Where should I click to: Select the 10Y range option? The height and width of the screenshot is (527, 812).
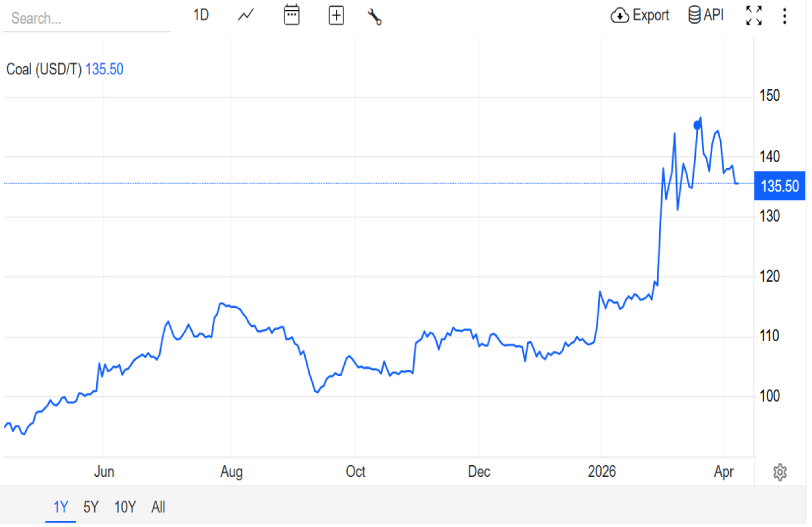point(125,507)
